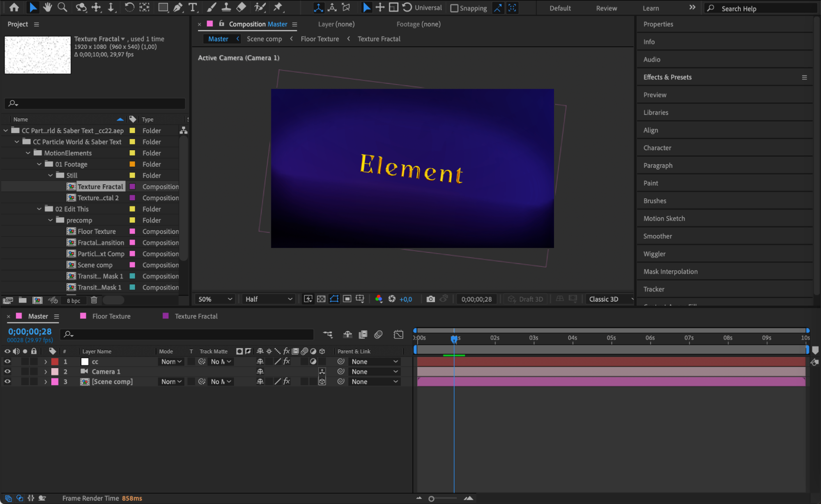This screenshot has width=821, height=504.
Task: Select the Pen tool
Action: pos(178,7)
